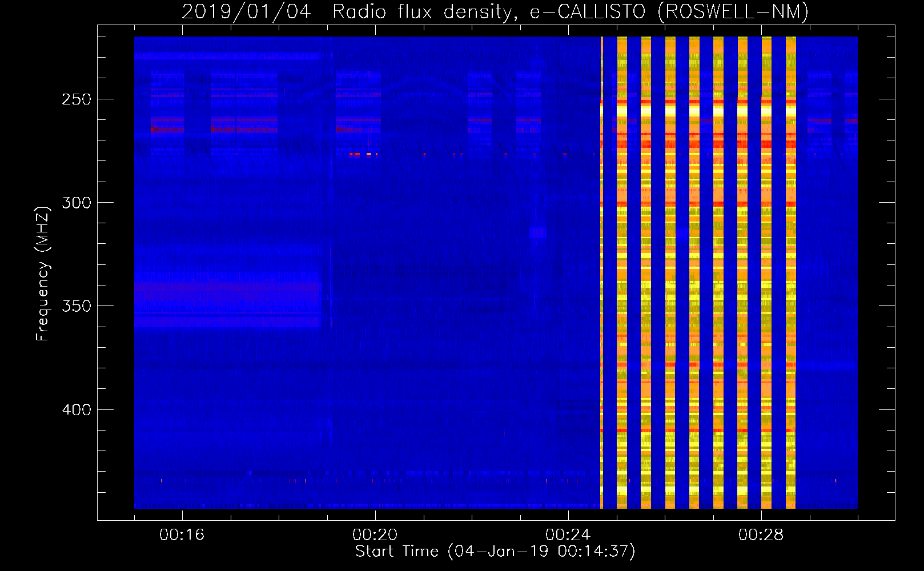The width and height of the screenshot is (924, 571).
Task: Click the '400' frequency tick label
Action: coord(77,410)
